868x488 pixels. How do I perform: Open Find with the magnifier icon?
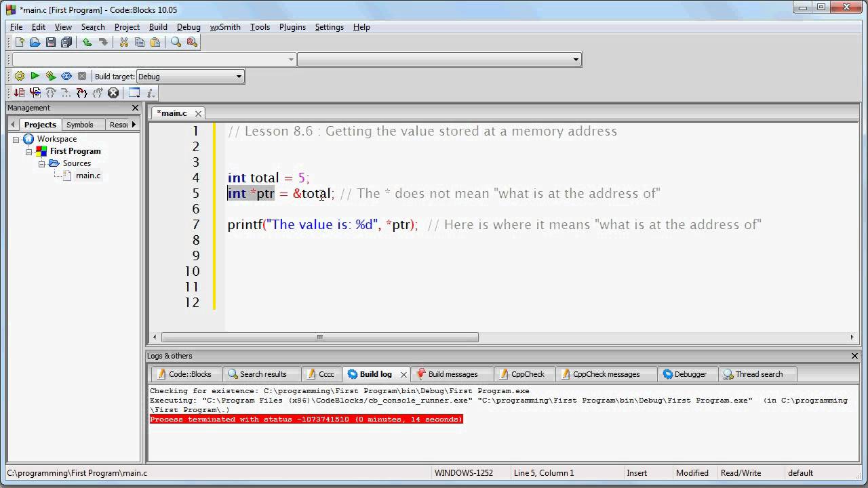[x=176, y=42]
